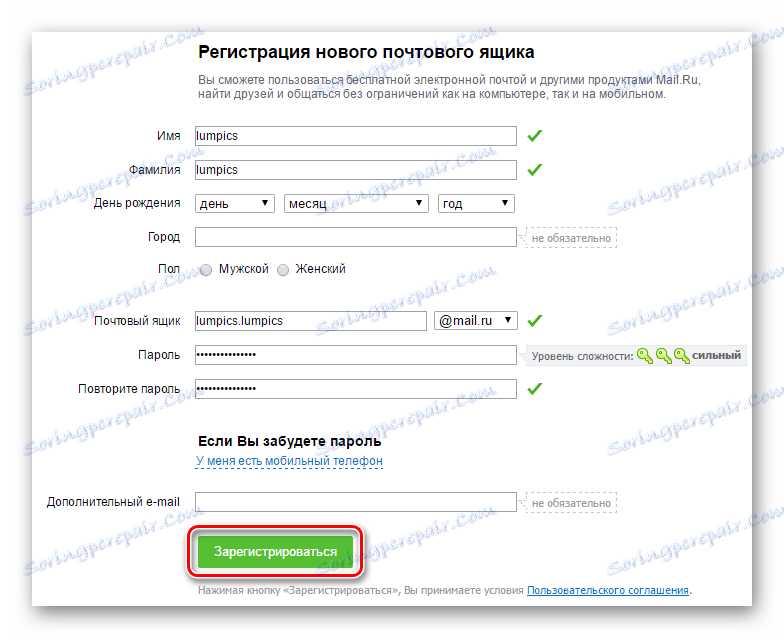
Task: Click the сильный password strength label
Action: (716, 356)
